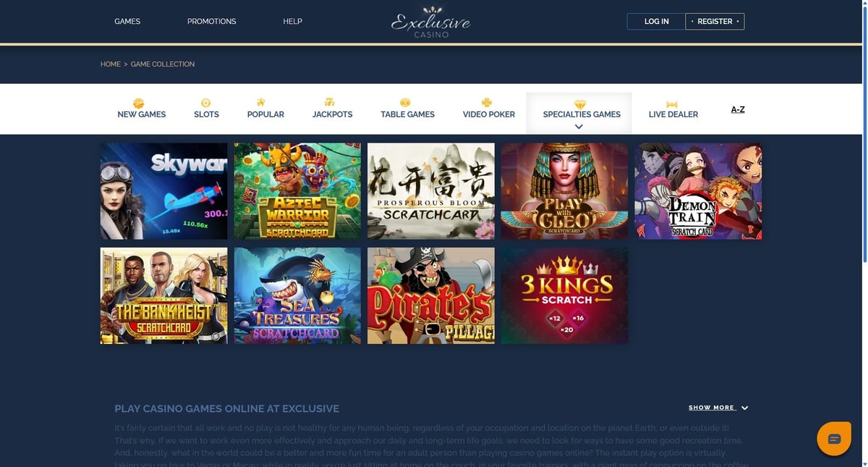
Task: Open the Video Poker club icon
Action: coord(487,103)
